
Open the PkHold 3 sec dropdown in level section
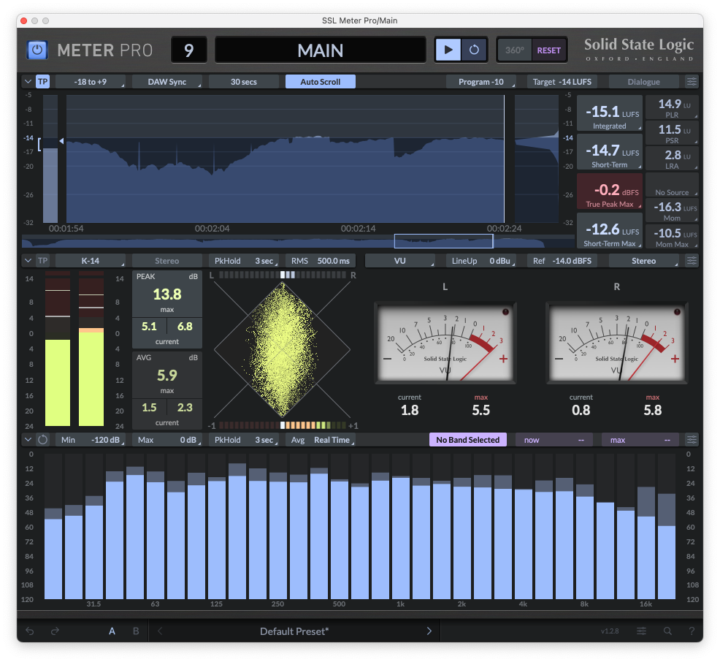pos(243,261)
